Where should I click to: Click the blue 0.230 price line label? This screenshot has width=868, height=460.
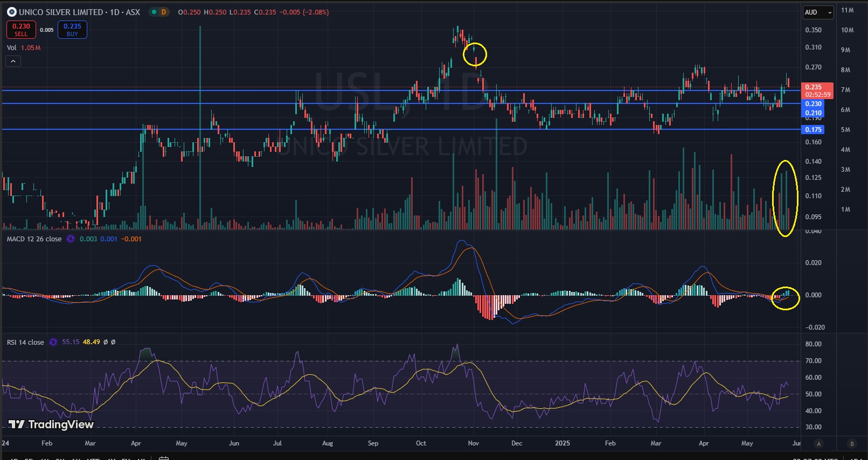click(813, 104)
